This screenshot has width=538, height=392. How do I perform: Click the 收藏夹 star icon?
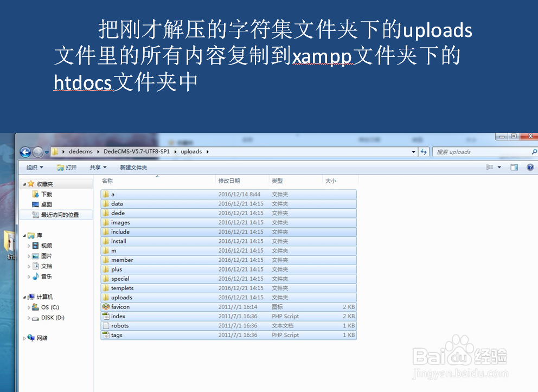click(x=31, y=184)
